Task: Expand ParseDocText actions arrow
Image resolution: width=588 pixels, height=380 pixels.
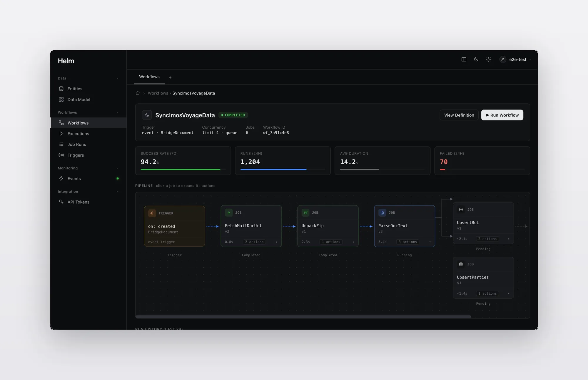Action: point(430,242)
